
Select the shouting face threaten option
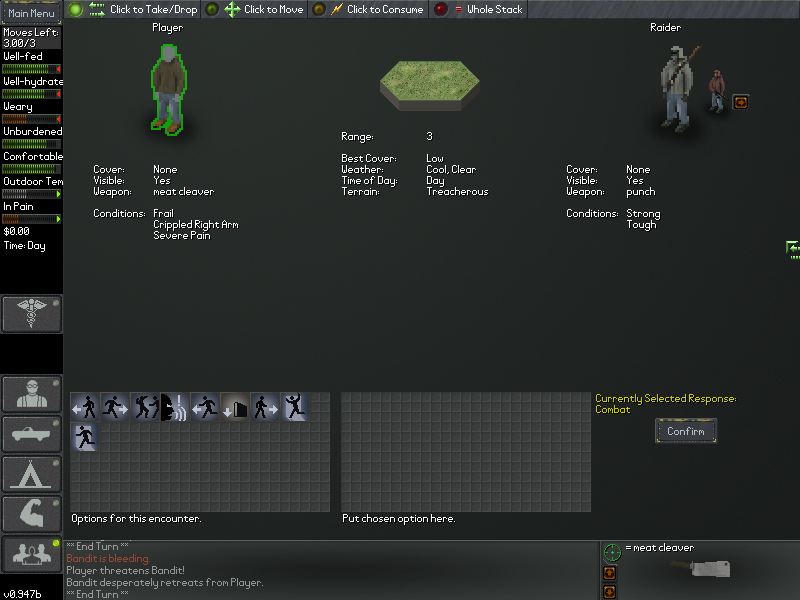tap(174, 407)
